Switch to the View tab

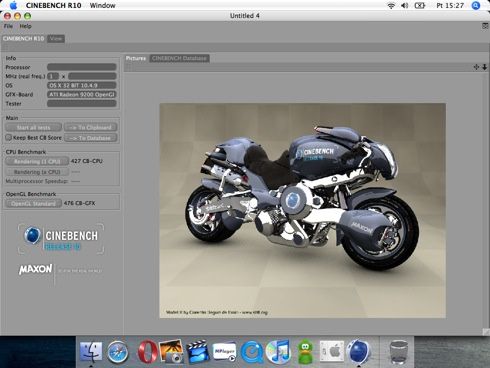[x=56, y=38]
